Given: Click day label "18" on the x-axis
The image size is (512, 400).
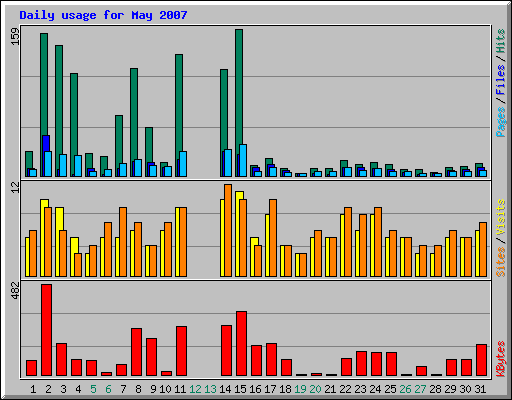Looking at the screenshot, I should [x=285, y=389].
